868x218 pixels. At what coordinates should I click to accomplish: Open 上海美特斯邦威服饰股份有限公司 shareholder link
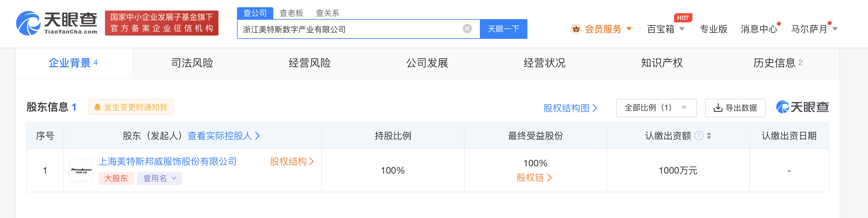coord(168,161)
